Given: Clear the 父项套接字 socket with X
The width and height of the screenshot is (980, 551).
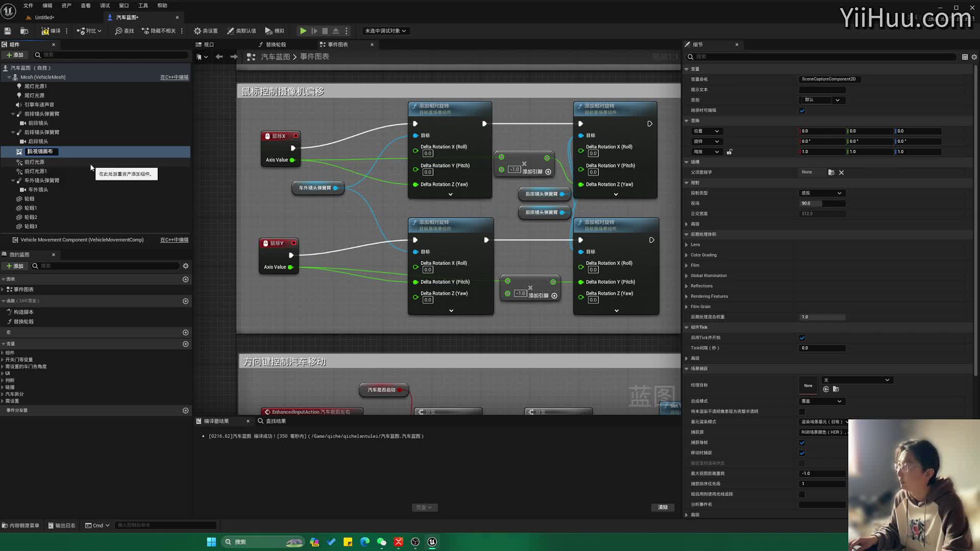Looking at the screenshot, I should [841, 172].
